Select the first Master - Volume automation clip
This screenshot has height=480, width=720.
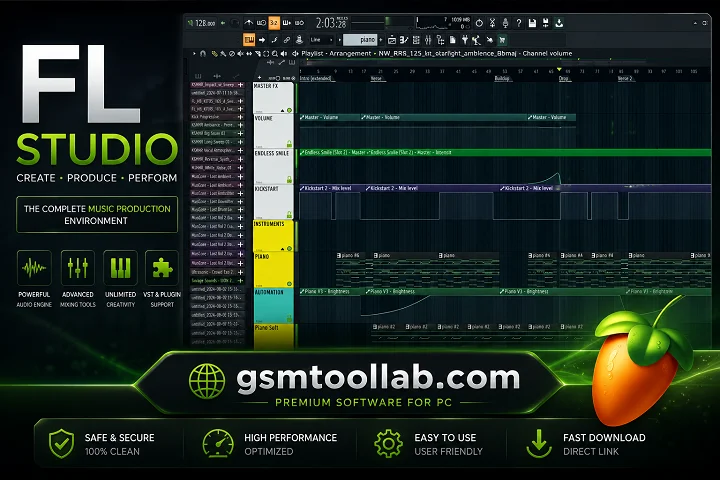[330, 118]
